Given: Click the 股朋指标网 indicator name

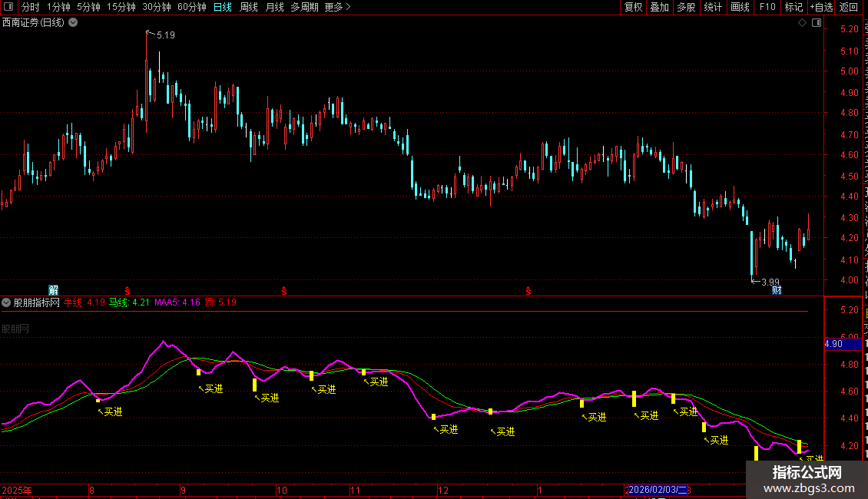Looking at the screenshot, I should (x=37, y=302).
